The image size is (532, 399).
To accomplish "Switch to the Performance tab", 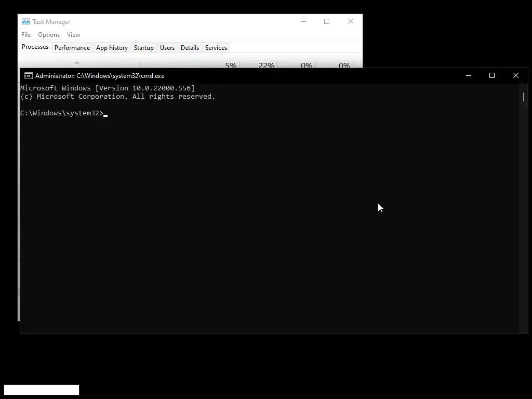I will (x=72, y=47).
